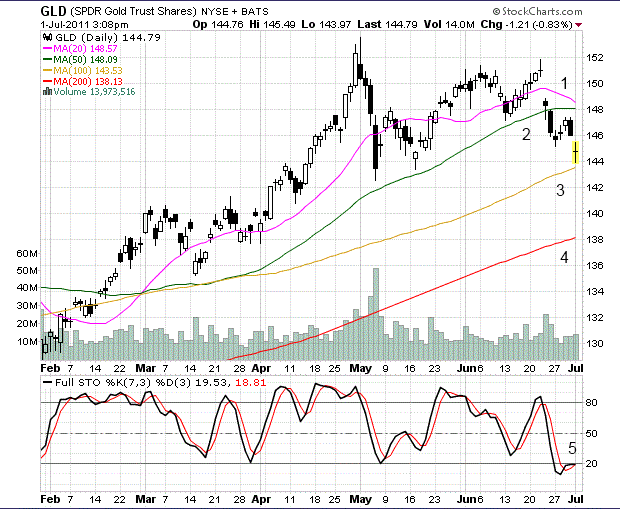Click annotation number 5 in stochastic panel
Viewport: 620px width, 509px height.
[572, 447]
